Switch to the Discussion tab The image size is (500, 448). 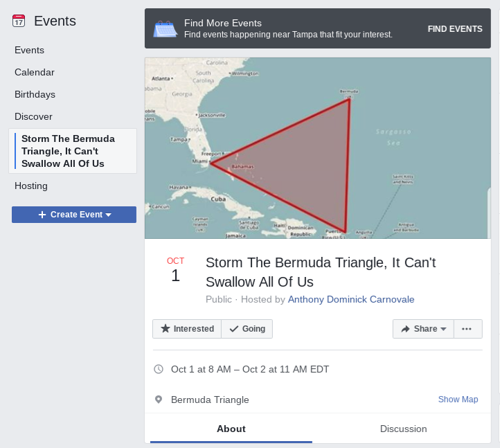[403, 429]
